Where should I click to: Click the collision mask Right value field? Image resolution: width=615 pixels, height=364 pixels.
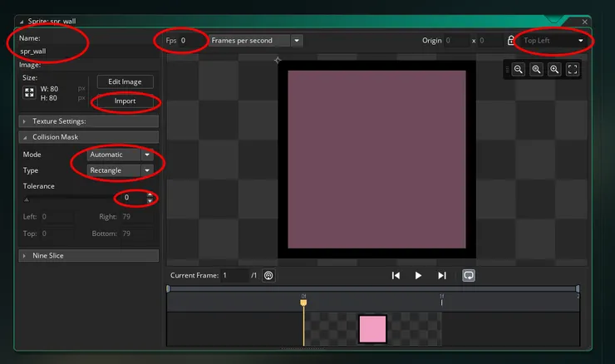coord(137,217)
